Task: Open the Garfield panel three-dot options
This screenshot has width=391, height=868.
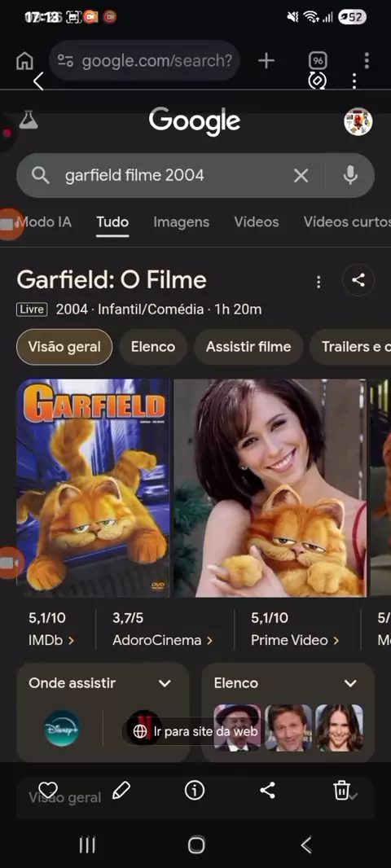Action: pos(318,283)
